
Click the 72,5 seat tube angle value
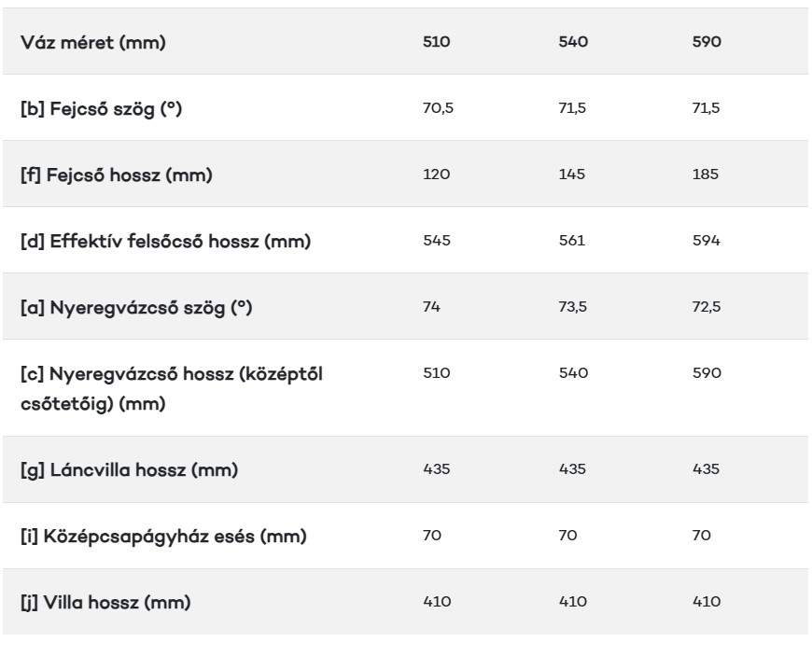coord(707,306)
